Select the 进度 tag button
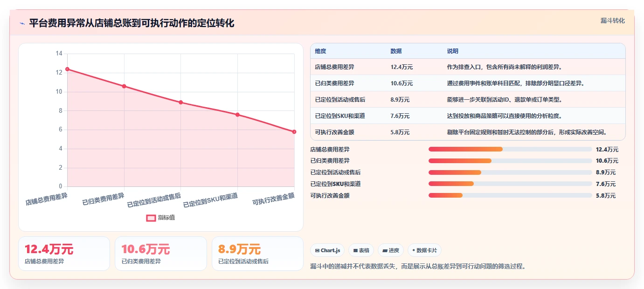644x289 pixels. 391,250
